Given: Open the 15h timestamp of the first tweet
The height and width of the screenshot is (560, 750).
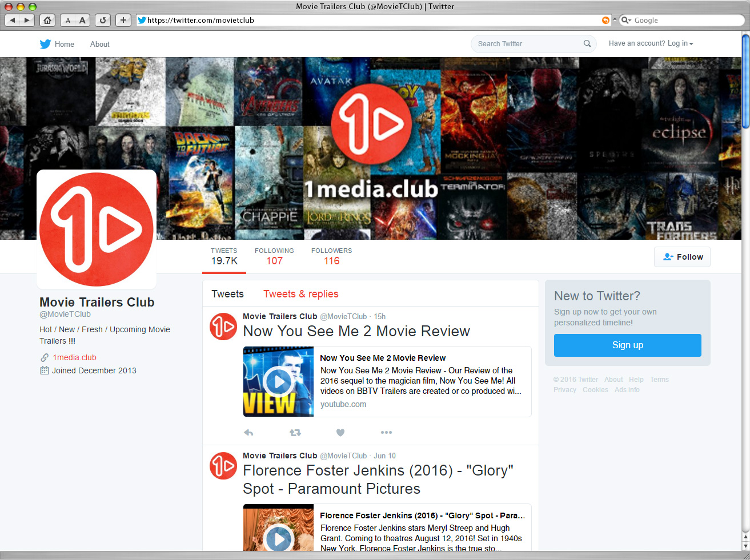Looking at the screenshot, I should click(x=379, y=316).
